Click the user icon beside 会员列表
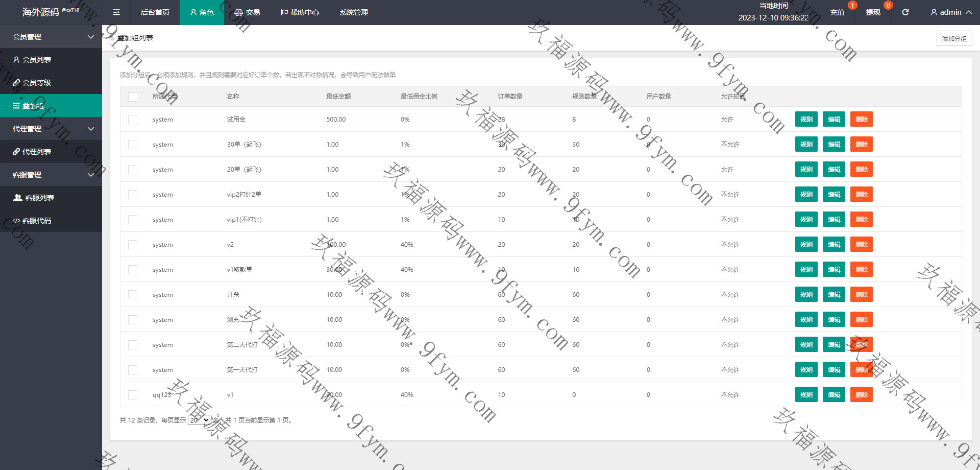This screenshot has height=470, width=980. (16, 60)
